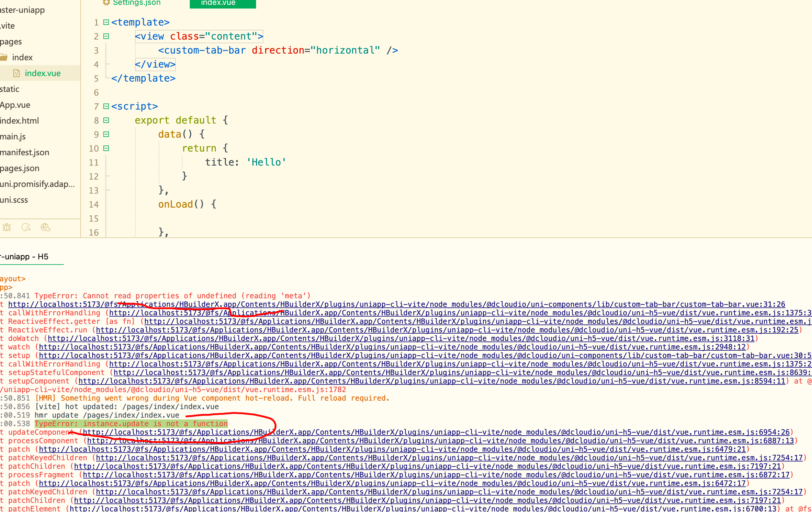Screen dimensions: 812x512
Task: Click the index folder icon
Action: point(4,57)
